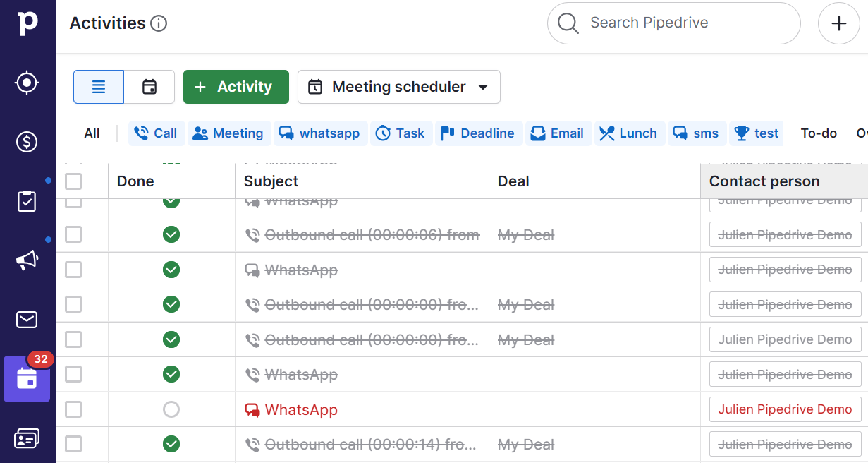The height and width of the screenshot is (463, 868).
Task: Click call icon of Outbound call (00:00:06)
Action: coord(252,235)
